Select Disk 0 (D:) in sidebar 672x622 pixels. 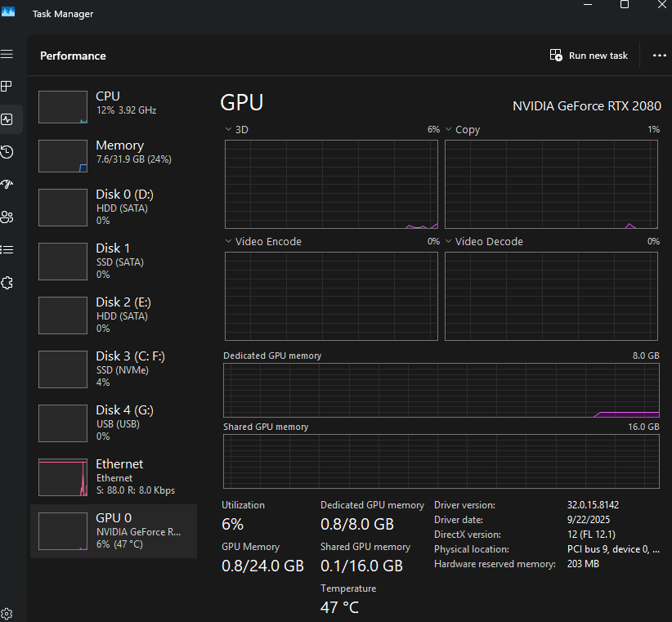coord(114,208)
